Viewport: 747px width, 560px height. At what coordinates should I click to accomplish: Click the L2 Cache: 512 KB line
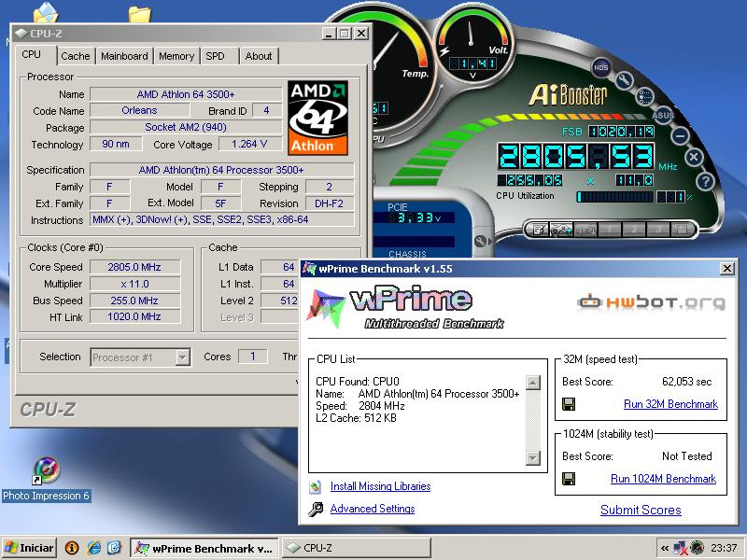point(356,418)
